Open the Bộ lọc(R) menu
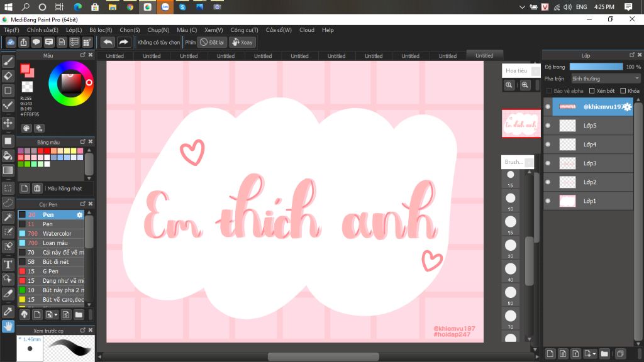644x362 pixels. [x=101, y=30]
